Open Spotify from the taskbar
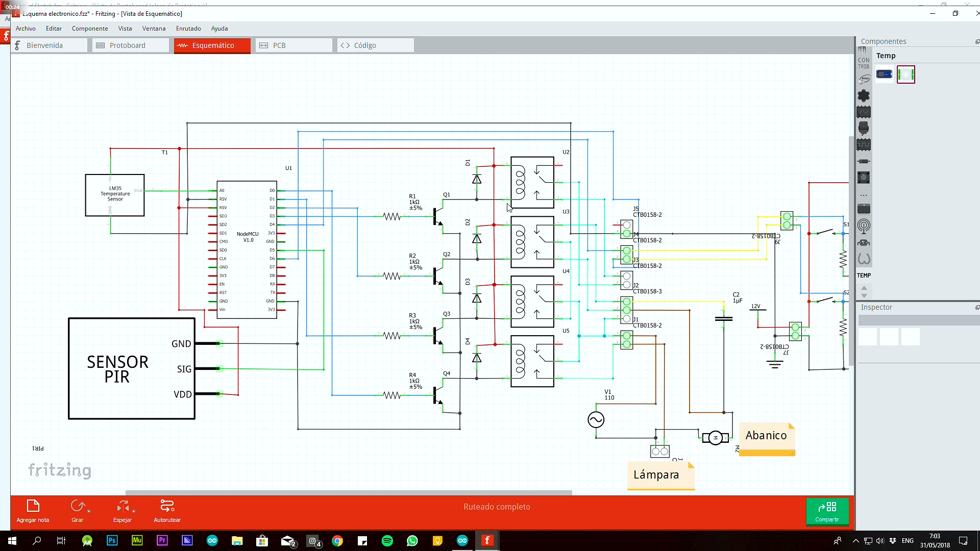Screen dimensions: 980x551 [x=387, y=541]
